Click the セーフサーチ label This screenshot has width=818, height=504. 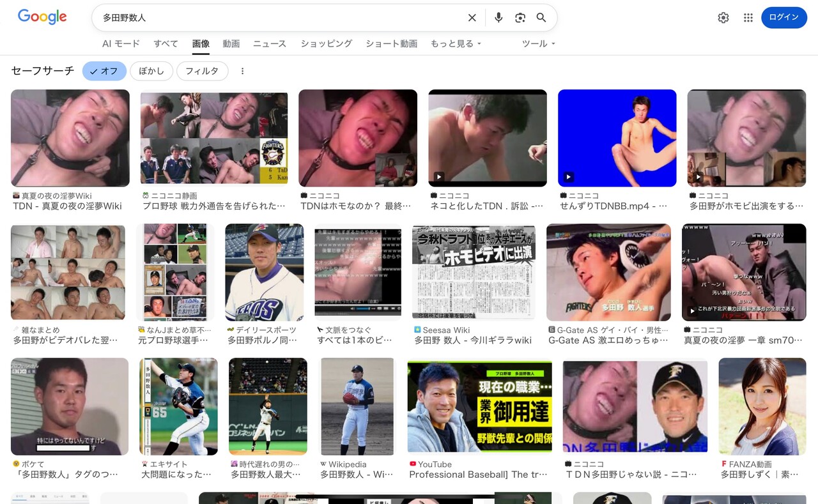coord(43,71)
